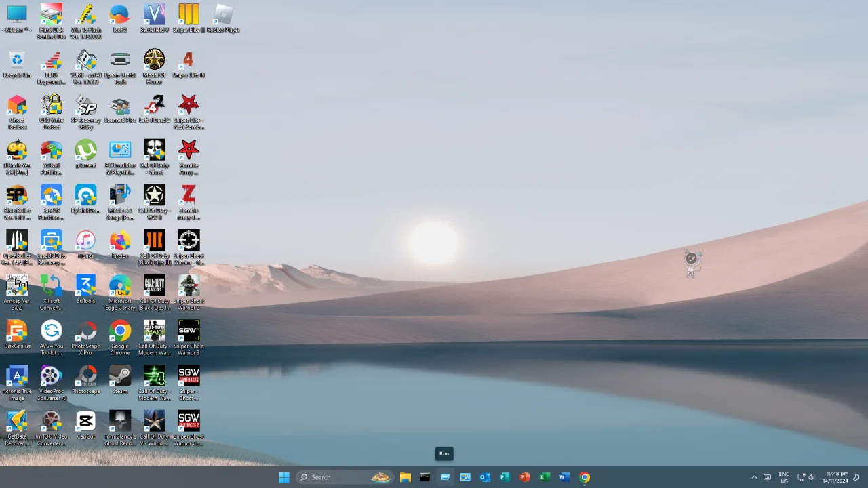Screen dimensions: 868x488
Task: Select the Win to Flash shortcut
Action: point(85,21)
